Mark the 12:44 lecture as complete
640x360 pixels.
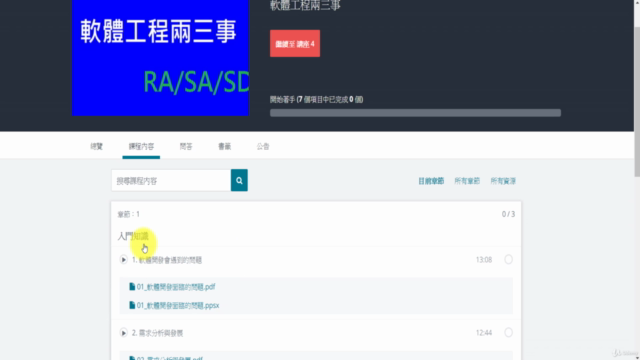[x=508, y=332]
